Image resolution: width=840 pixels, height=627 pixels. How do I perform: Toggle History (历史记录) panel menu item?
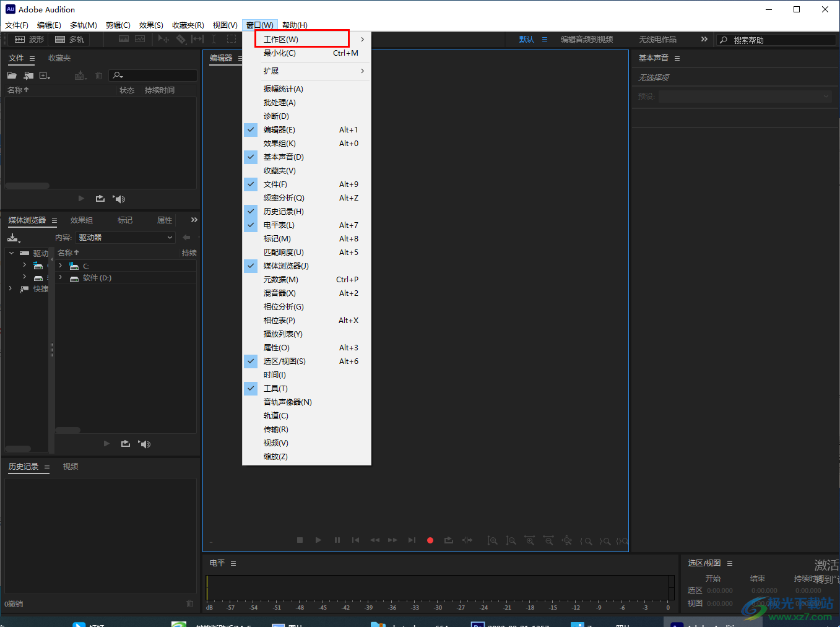tap(307, 212)
